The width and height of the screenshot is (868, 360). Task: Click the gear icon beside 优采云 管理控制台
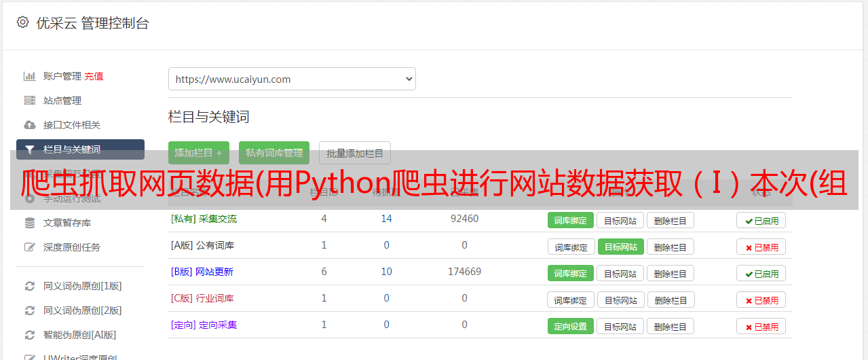point(23,22)
